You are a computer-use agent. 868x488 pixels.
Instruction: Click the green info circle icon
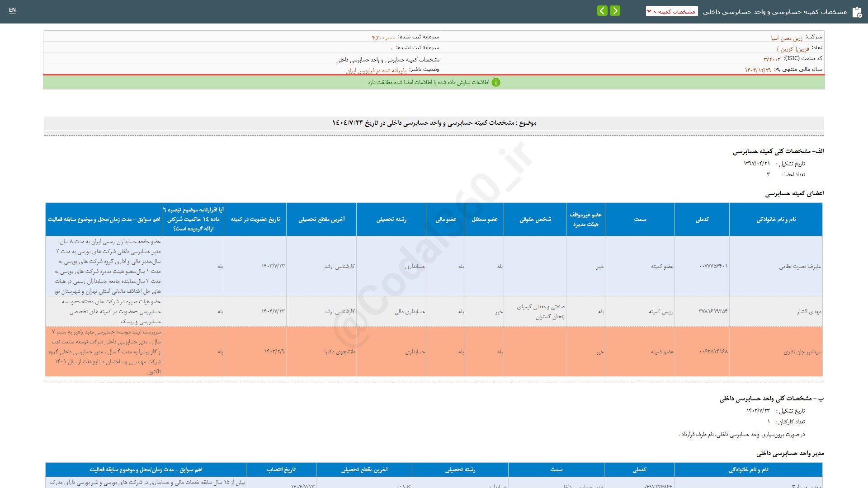(x=496, y=82)
